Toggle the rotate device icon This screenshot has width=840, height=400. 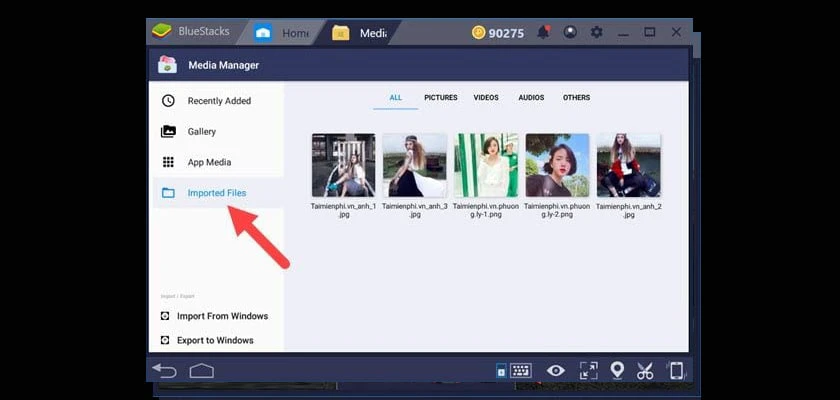tap(676, 371)
